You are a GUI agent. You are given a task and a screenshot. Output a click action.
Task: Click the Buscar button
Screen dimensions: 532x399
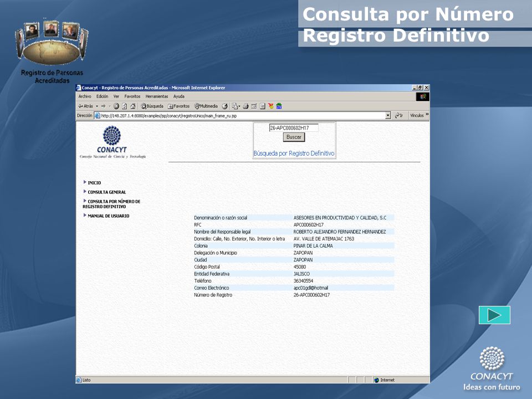(294, 137)
